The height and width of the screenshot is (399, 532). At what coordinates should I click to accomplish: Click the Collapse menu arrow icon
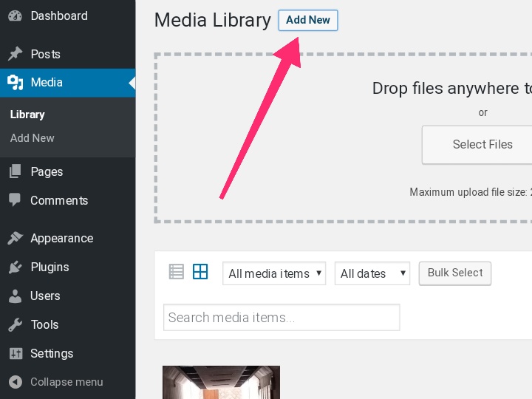click(x=16, y=382)
